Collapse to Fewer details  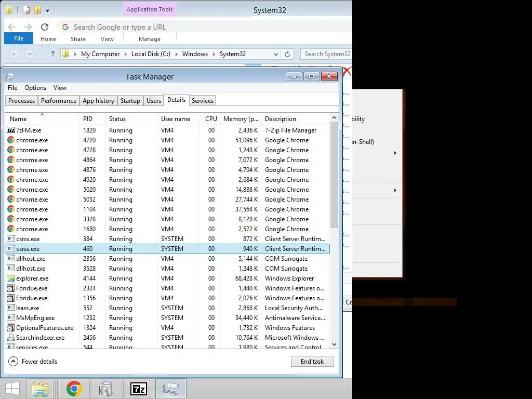coord(33,362)
